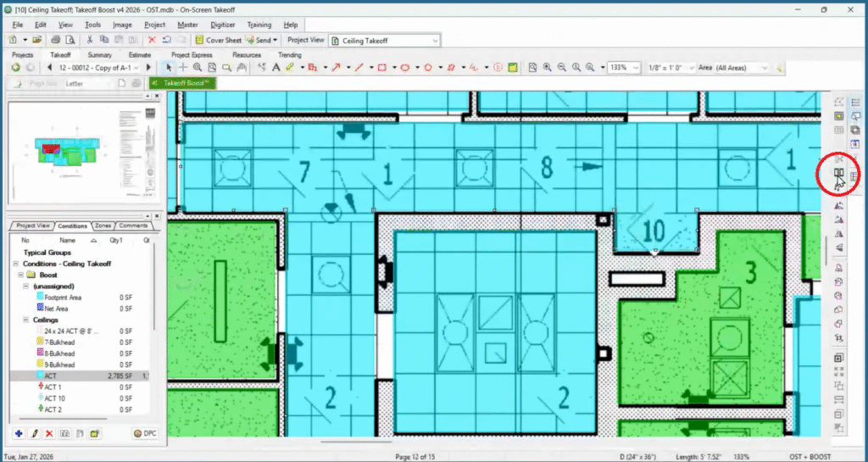Viewport: 868px width, 462px height.
Task: Collapse the (unassigned) group node
Action: tap(26, 286)
